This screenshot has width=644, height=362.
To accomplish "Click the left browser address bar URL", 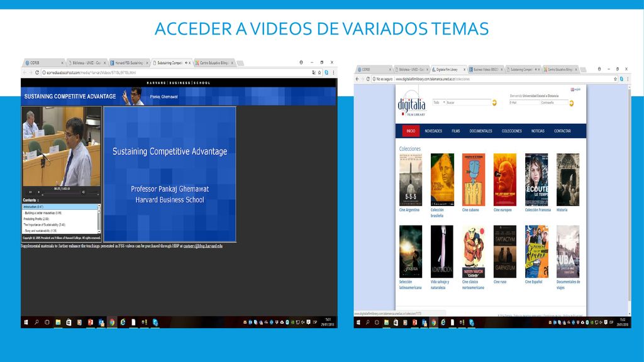I will [91, 73].
